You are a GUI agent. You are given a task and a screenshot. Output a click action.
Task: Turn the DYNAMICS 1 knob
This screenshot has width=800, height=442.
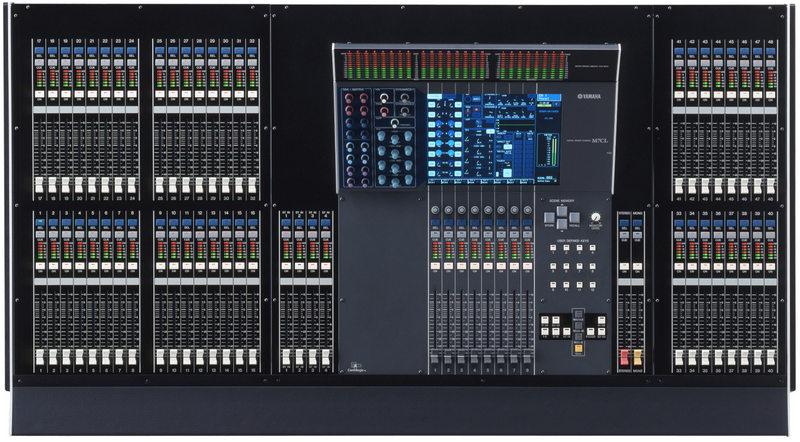click(405, 97)
